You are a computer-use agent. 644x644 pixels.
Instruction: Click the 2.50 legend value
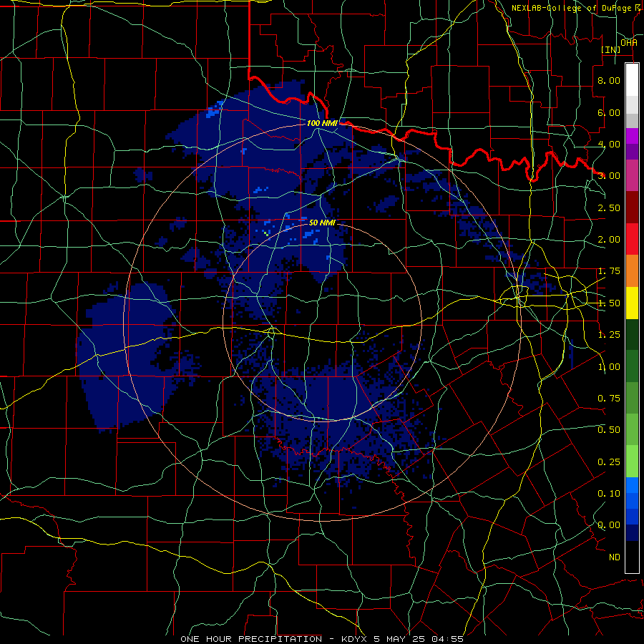coord(609,208)
